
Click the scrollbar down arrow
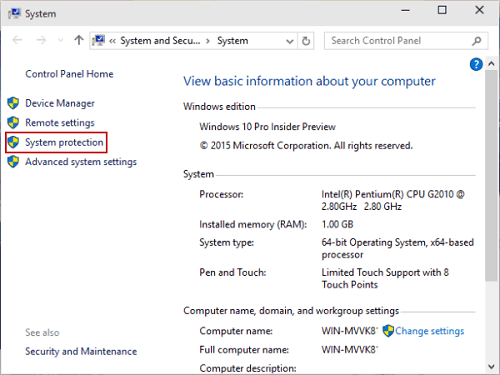coord(491,367)
